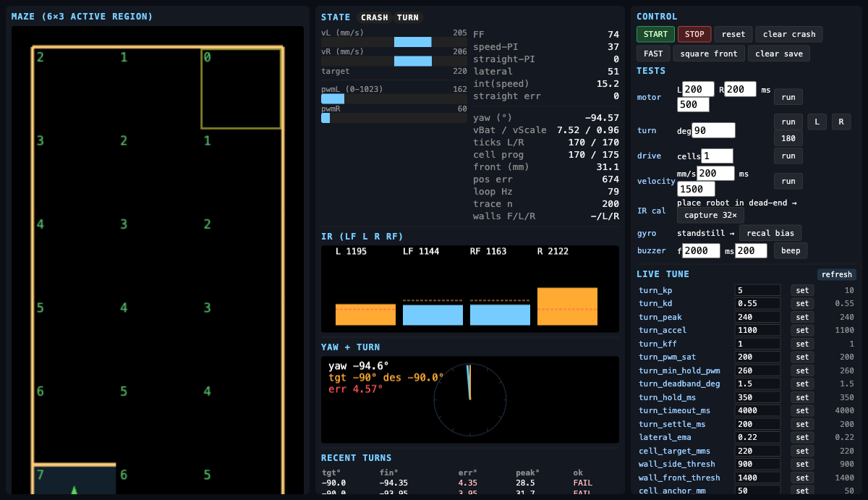Click the beep button
The width and height of the screenshot is (868, 500).
(791, 250)
